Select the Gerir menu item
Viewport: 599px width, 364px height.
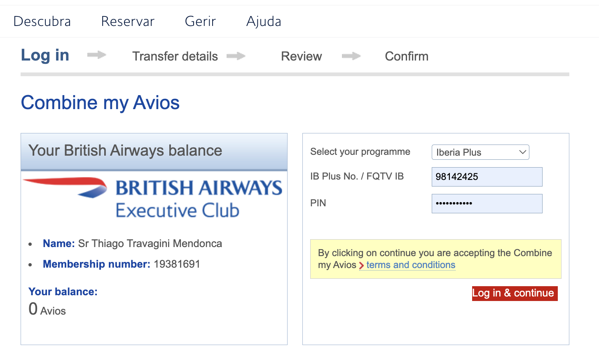200,21
